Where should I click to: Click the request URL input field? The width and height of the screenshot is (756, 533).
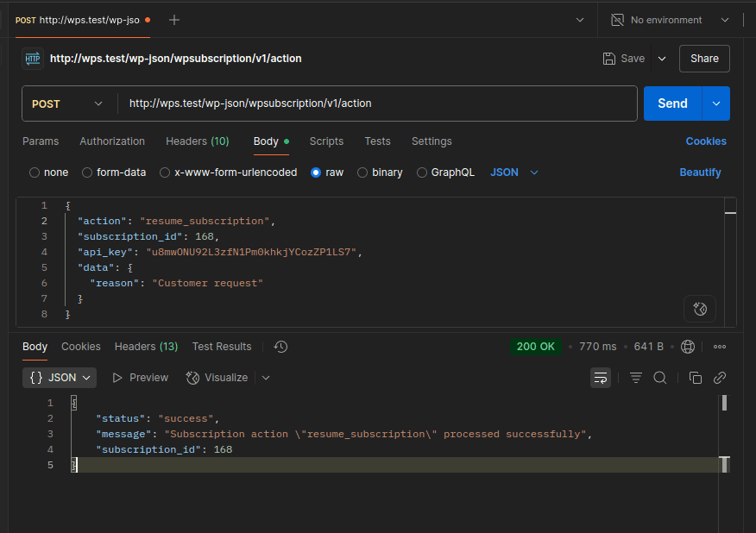tap(377, 103)
